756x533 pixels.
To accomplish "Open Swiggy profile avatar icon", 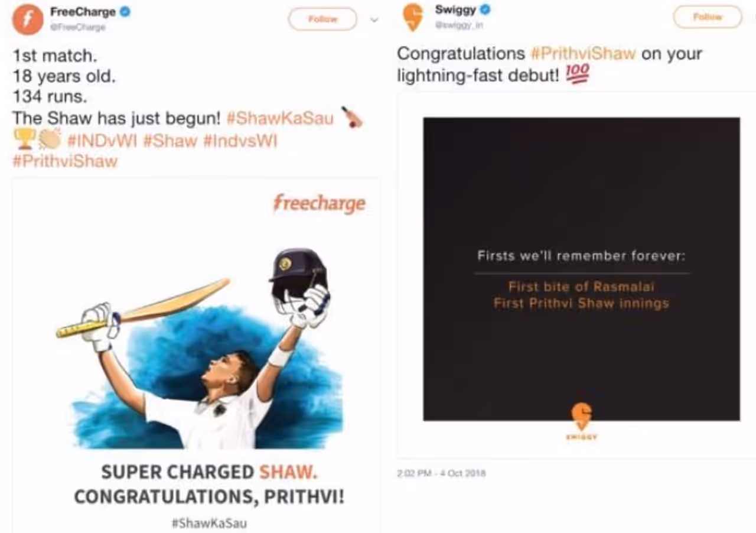I will (x=413, y=17).
